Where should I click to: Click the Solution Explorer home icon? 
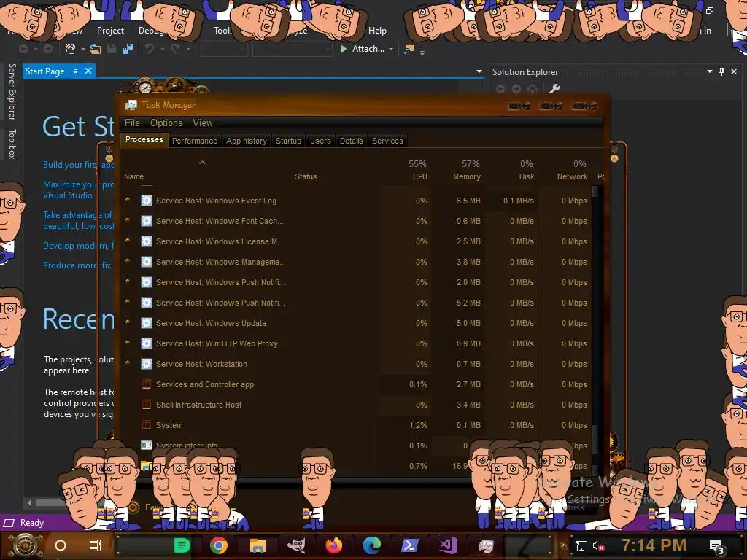[533, 88]
